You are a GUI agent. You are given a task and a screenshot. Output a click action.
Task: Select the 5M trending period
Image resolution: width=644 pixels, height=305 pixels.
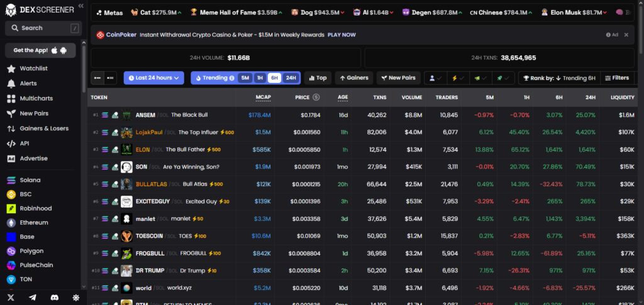[245, 77]
